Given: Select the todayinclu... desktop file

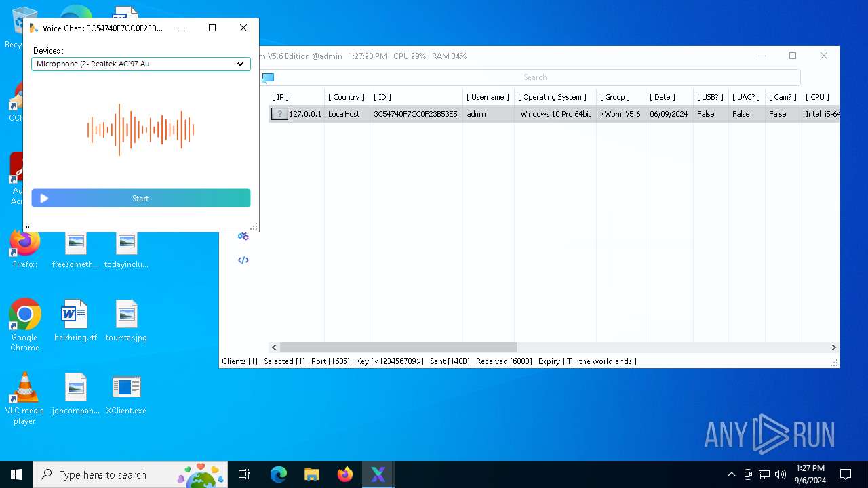Looking at the screenshot, I should [x=126, y=251].
